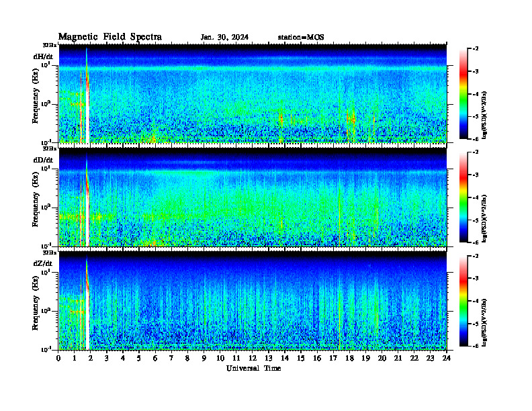
Task: Click the "32Hz" label atop dD/dt panel
Action: [x=50, y=148]
